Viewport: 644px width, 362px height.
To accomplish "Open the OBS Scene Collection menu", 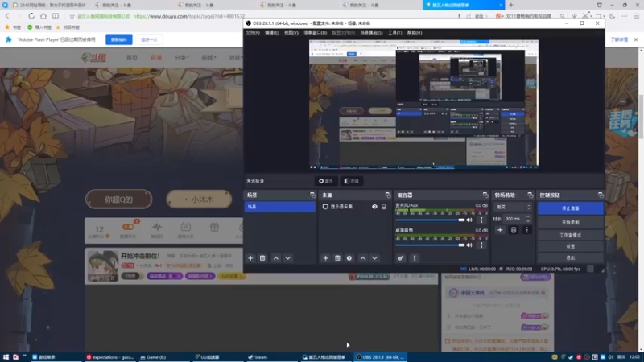I will (x=371, y=32).
